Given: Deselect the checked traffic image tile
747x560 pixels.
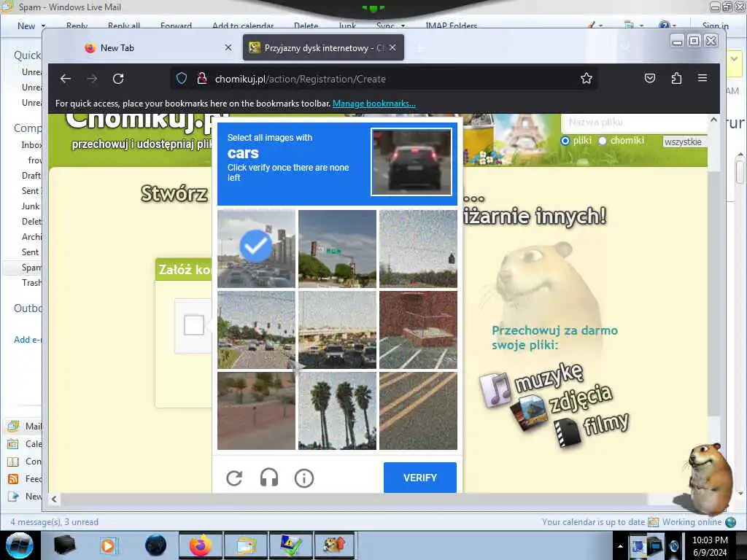Looking at the screenshot, I should (256, 249).
